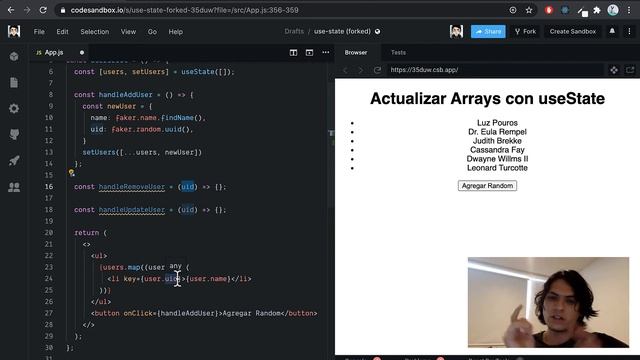Switch to the Tests tab
This screenshot has width=640, height=360.
[398, 52]
